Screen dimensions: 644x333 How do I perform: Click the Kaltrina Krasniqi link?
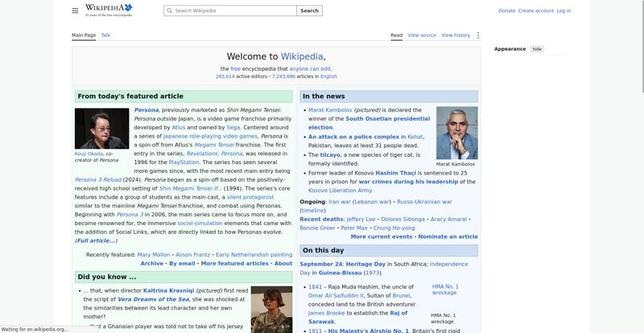click(x=168, y=290)
